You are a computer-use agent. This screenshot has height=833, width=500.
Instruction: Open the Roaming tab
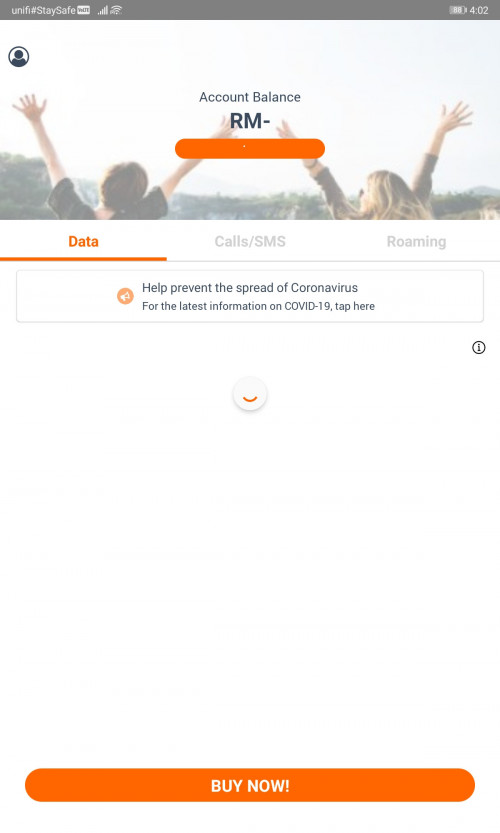click(x=417, y=241)
